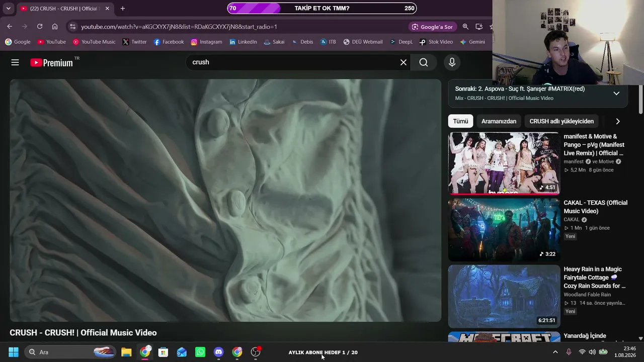Open the LinkedIn bookmark
The width and height of the screenshot is (644, 362).
point(243,42)
